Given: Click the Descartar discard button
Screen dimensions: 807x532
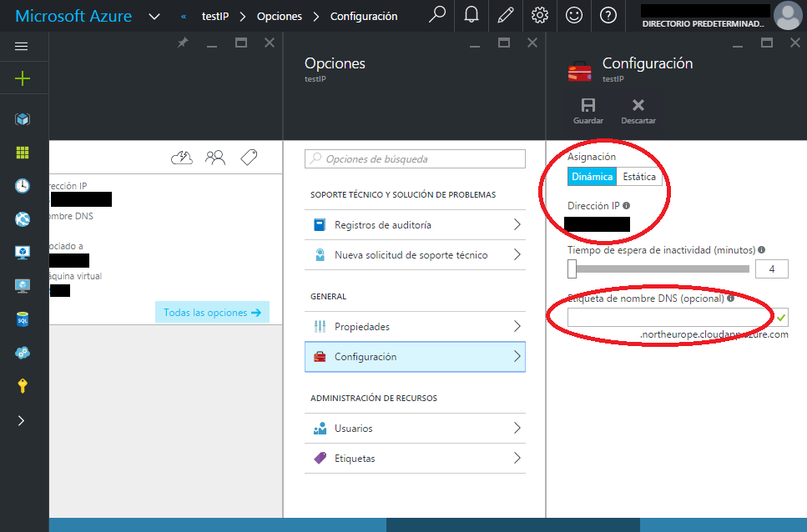Looking at the screenshot, I should tap(638, 111).
